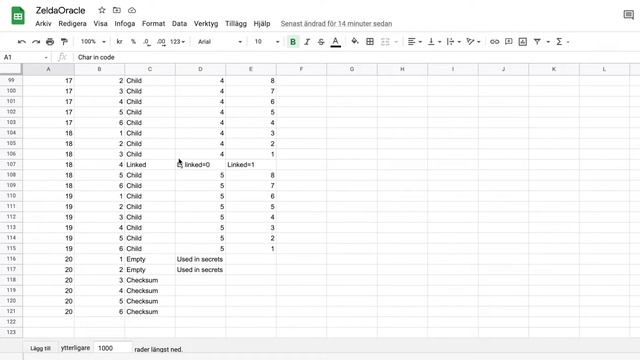Select column A header
This screenshot has height=360, width=640.
click(48, 69)
